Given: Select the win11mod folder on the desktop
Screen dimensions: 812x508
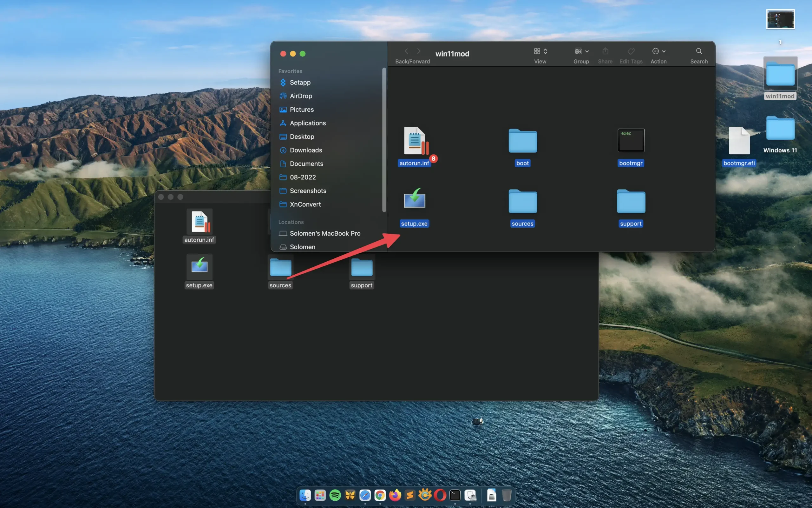Looking at the screenshot, I should (780, 79).
